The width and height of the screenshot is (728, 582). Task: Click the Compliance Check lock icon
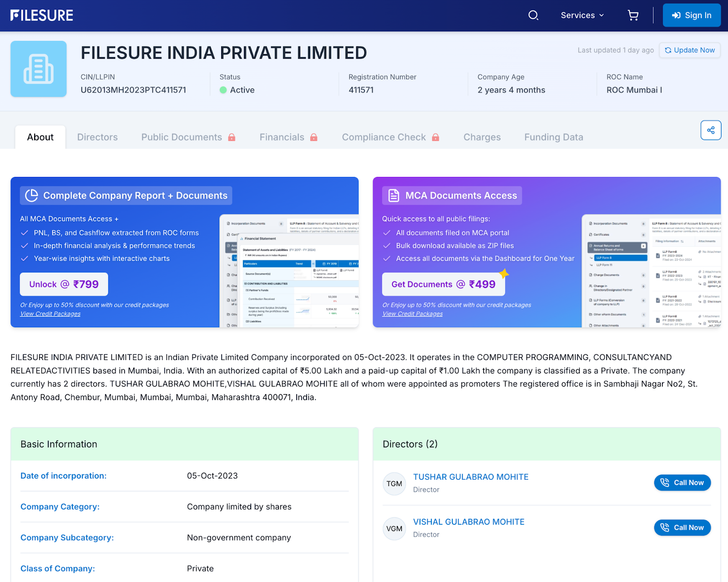pos(435,137)
